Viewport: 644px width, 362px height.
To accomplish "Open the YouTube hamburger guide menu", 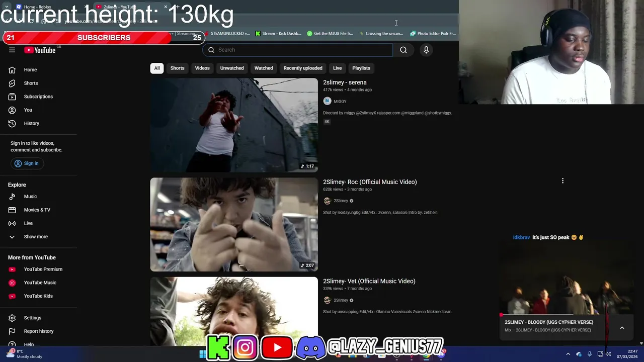I will pyautogui.click(x=12, y=50).
